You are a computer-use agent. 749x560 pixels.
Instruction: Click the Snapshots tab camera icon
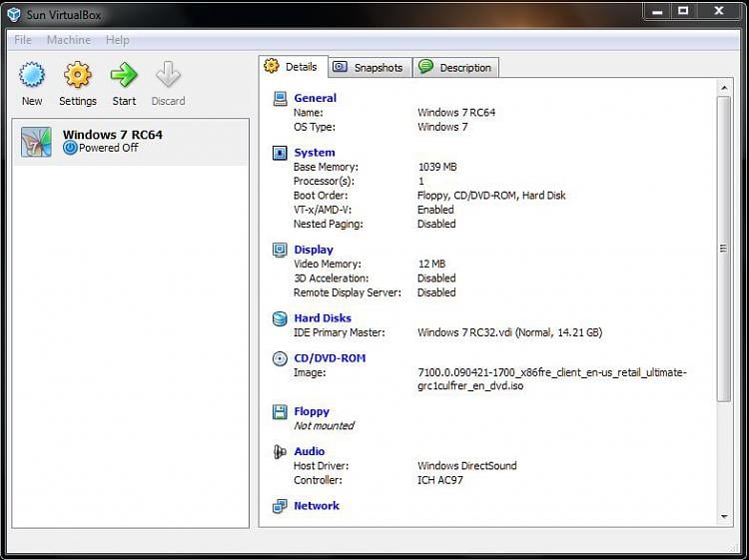click(340, 67)
